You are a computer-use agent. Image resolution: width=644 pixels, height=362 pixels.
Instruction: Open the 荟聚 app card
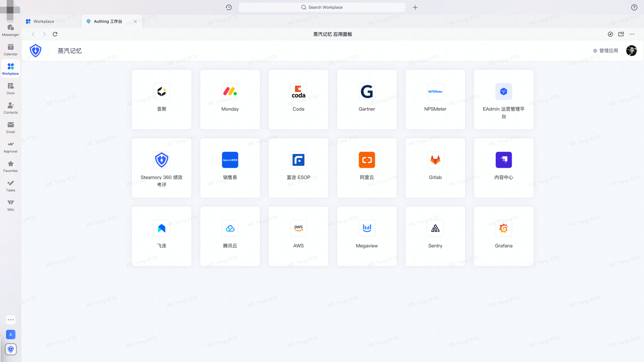(x=162, y=100)
